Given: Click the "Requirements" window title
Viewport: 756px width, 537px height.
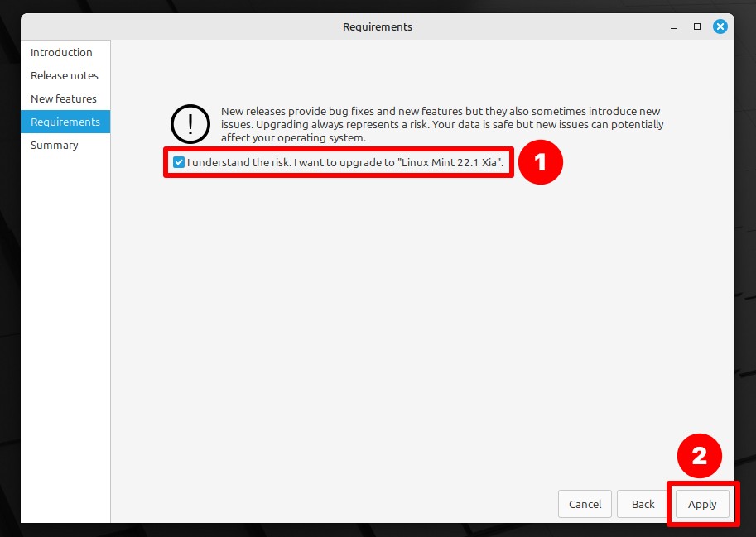Looking at the screenshot, I should tap(378, 27).
